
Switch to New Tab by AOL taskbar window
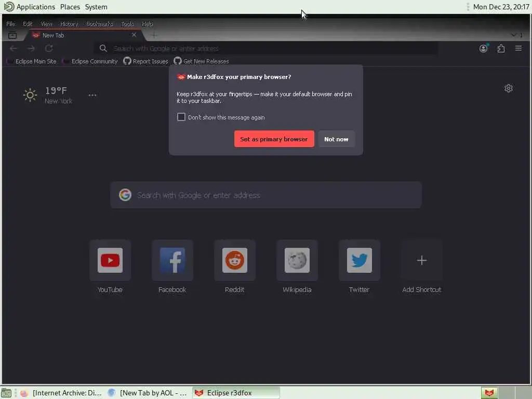[x=148, y=393]
